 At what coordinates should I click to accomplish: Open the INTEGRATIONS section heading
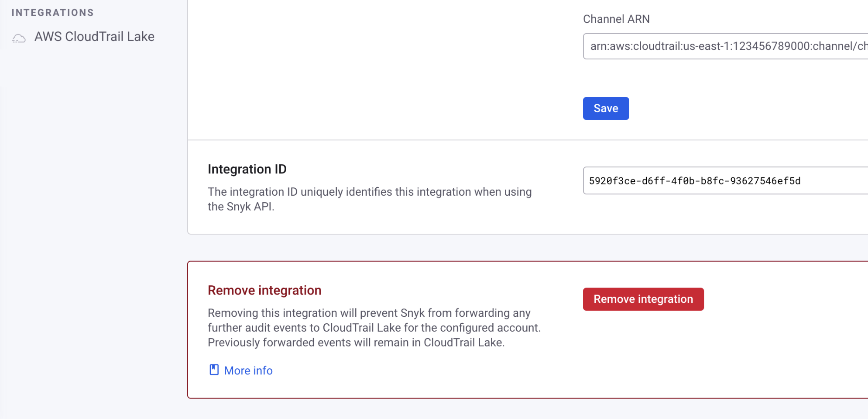[52, 13]
